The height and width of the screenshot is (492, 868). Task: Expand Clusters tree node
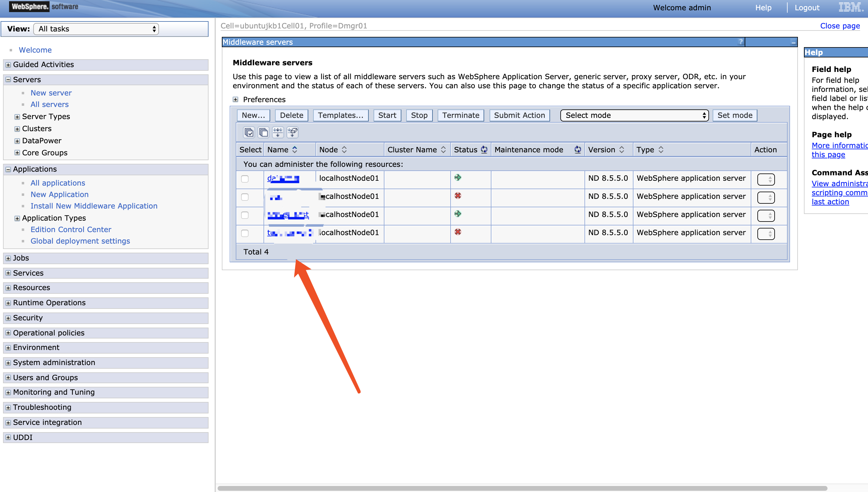tap(17, 129)
